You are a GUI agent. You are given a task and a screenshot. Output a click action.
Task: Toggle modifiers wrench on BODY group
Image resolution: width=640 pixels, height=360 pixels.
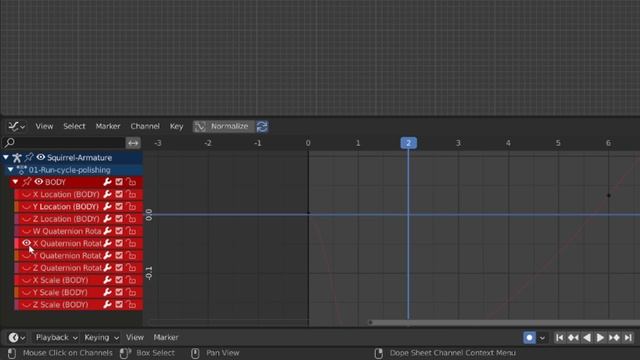point(107,182)
